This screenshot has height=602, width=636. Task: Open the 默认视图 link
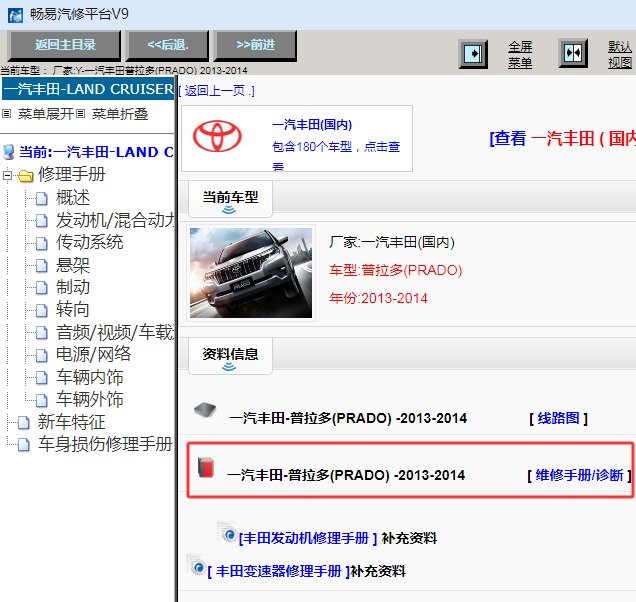620,54
